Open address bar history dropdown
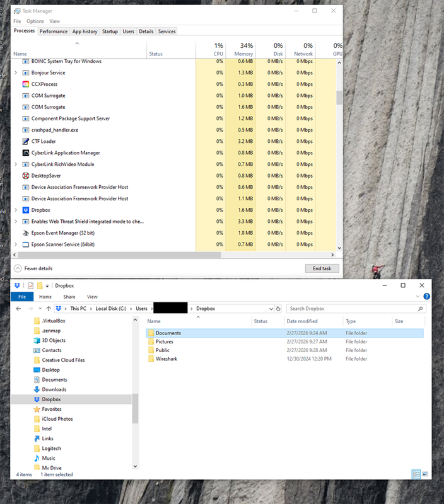Viewport: 444px width, 504px height. pyautogui.click(x=271, y=309)
